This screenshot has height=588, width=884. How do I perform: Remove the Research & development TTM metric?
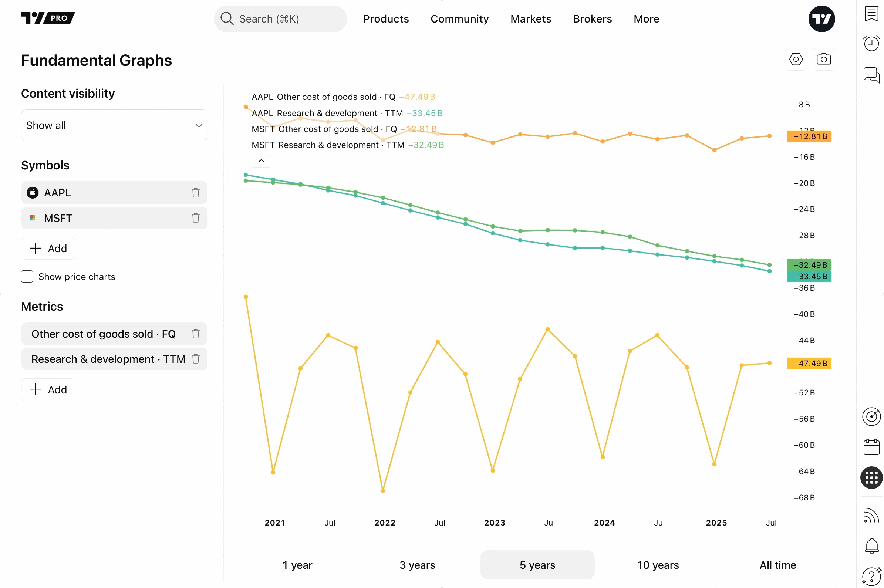pyautogui.click(x=195, y=359)
